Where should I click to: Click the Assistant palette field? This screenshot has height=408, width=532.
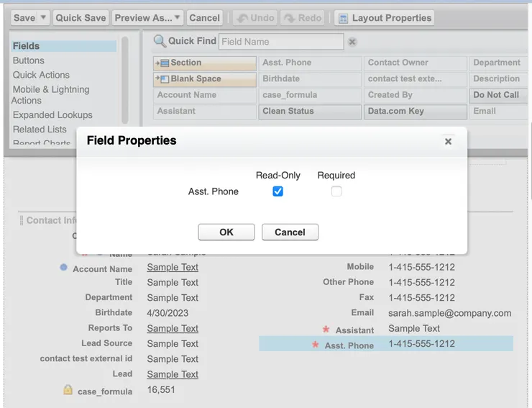pyautogui.click(x=205, y=112)
